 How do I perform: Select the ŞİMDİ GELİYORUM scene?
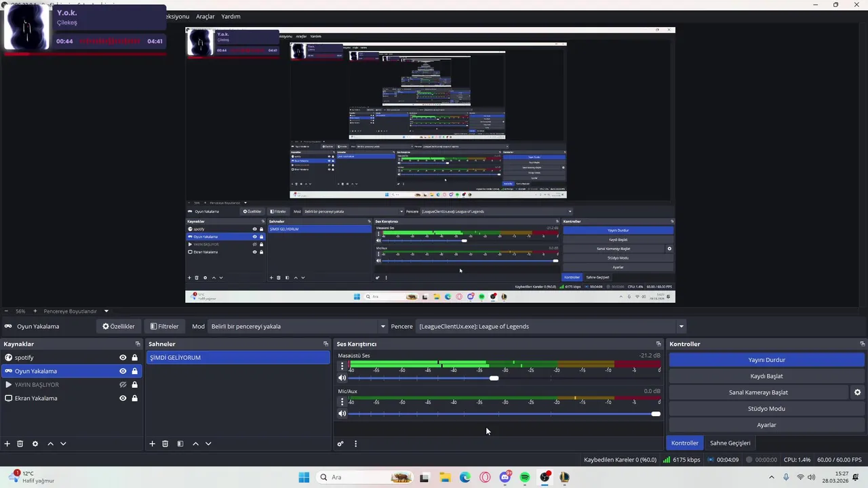(x=238, y=358)
